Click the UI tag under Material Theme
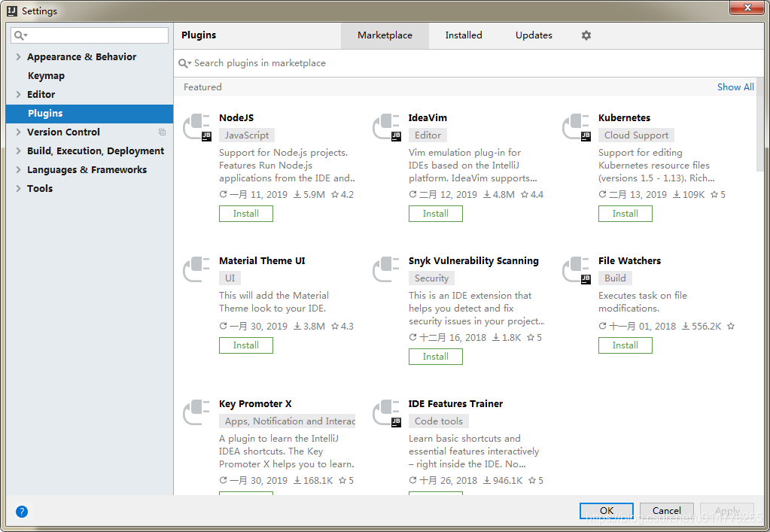Screen dimensions: 770x532 tap(230, 278)
